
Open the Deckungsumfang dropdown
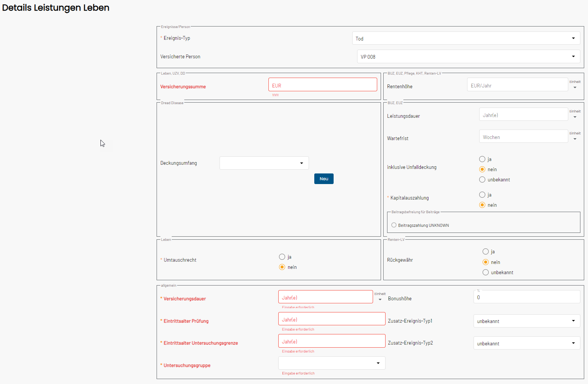tap(264, 163)
